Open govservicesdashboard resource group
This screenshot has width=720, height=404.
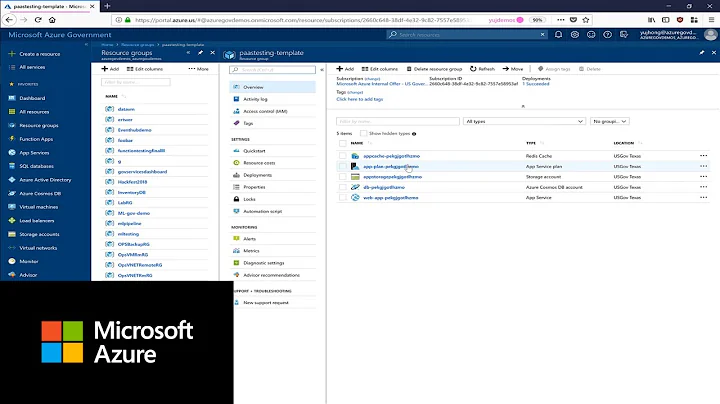coord(142,172)
